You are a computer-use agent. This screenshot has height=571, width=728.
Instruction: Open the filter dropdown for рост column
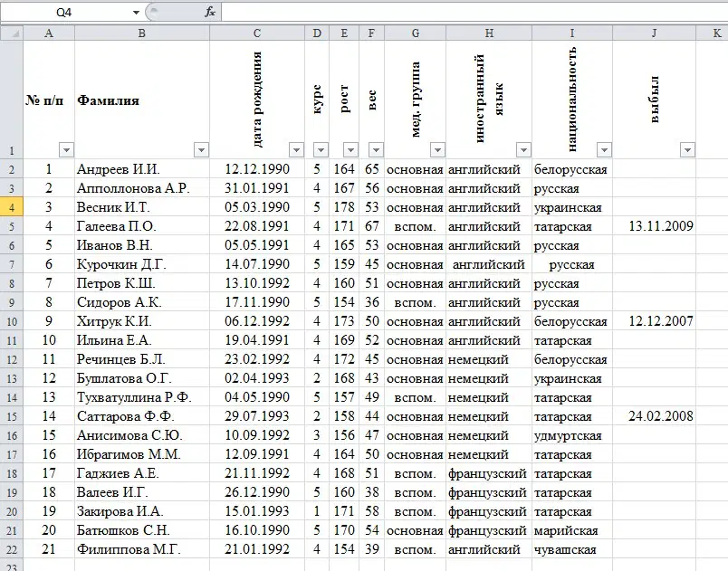pyautogui.click(x=350, y=150)
